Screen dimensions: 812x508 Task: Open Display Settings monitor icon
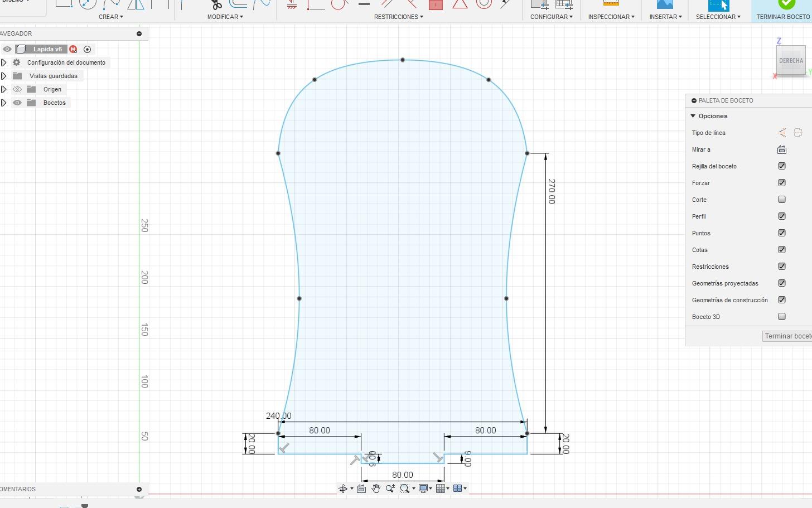click(423, 488)
